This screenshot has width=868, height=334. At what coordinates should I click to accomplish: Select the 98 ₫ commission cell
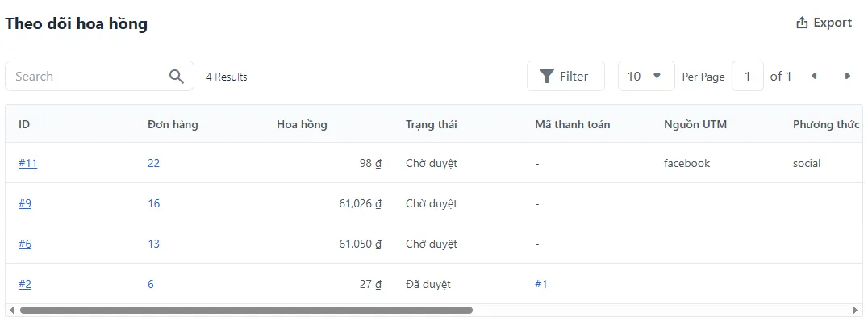[371, 164]
